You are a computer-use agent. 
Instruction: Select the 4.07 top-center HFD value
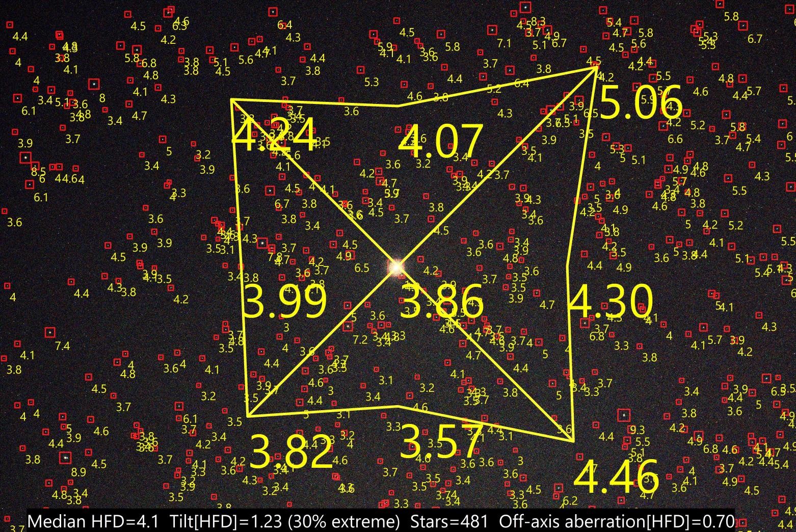[x=440, y=141]
